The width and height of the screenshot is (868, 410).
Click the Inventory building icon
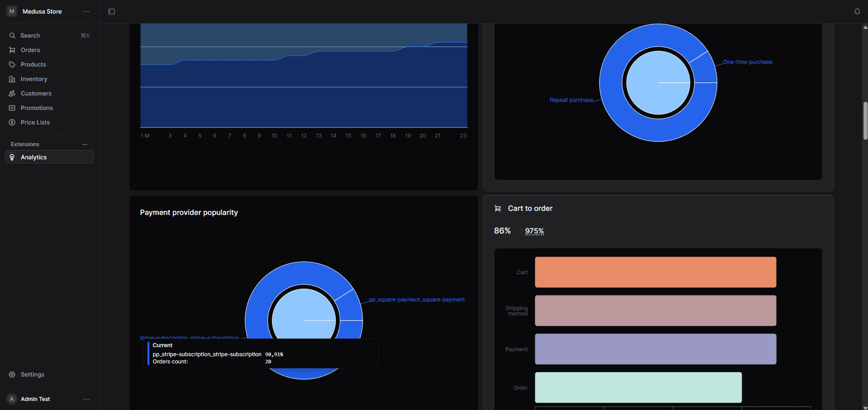[12, 79]
